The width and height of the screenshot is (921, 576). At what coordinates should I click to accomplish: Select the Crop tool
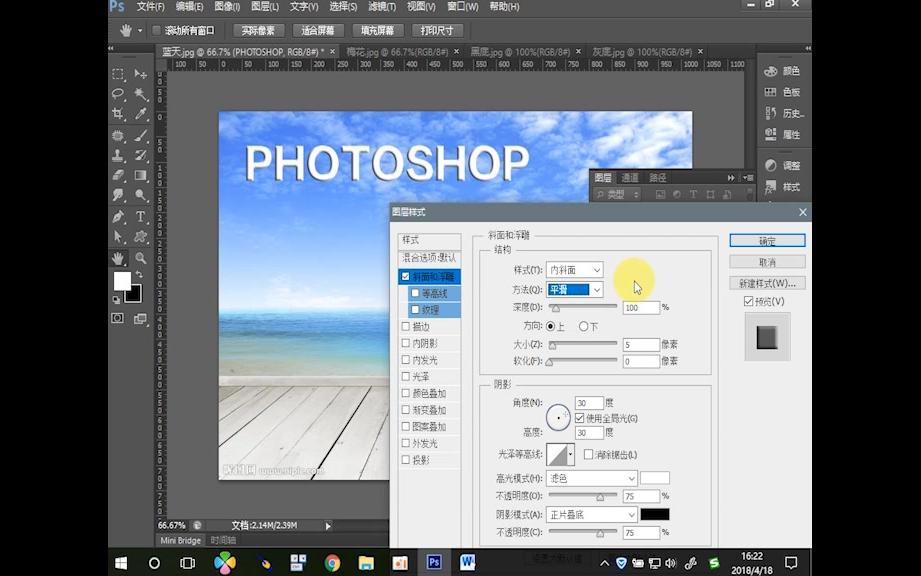point(118,112)
